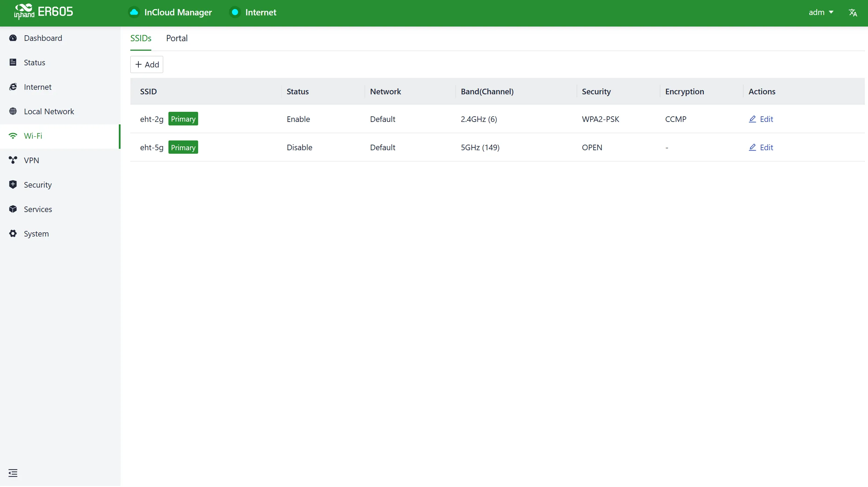The image size is (868, 487).
Task: Click the Status list icon
Action: 13,63
